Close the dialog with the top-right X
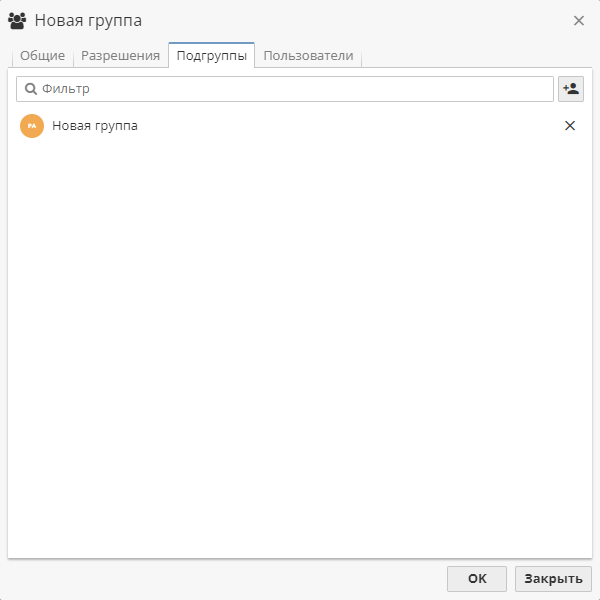 pyautogui.click(x=579, y=21)
